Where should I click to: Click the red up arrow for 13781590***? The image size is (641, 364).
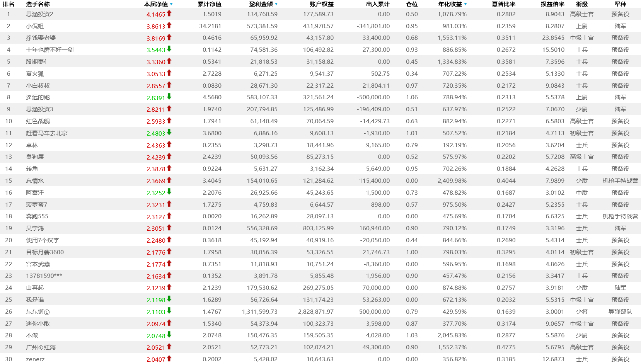[169, 275]
